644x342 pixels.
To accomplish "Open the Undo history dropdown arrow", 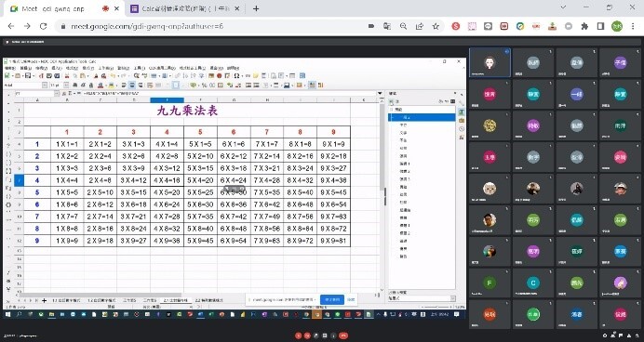I will (x=118, y=76).
